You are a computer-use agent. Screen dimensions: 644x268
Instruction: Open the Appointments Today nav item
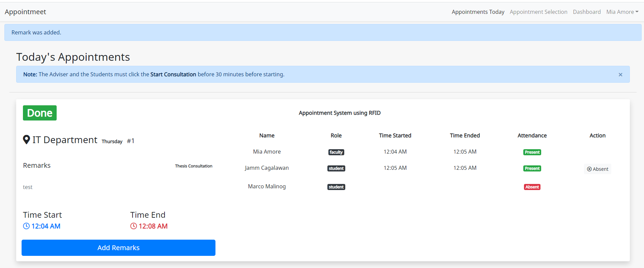click(478, 12)
